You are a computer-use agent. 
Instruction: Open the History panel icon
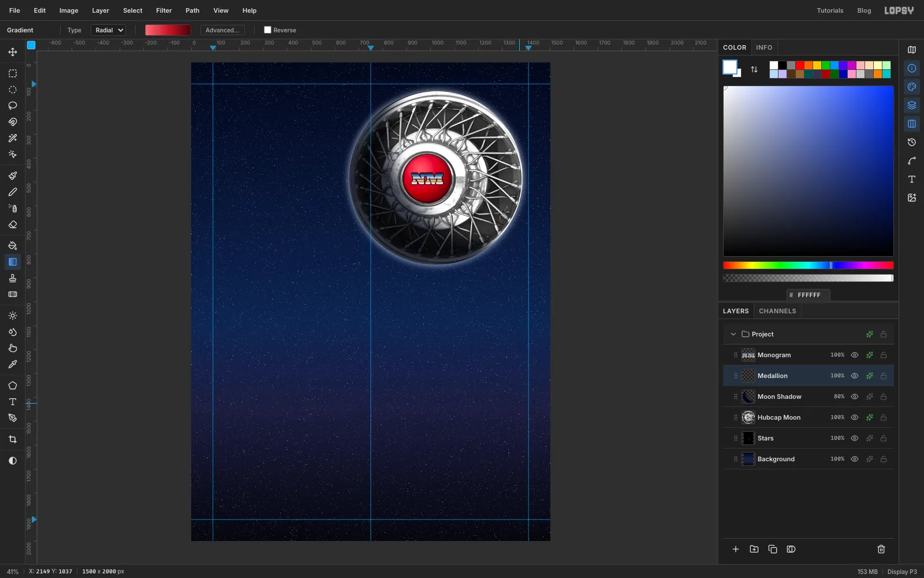click(912, 142)
